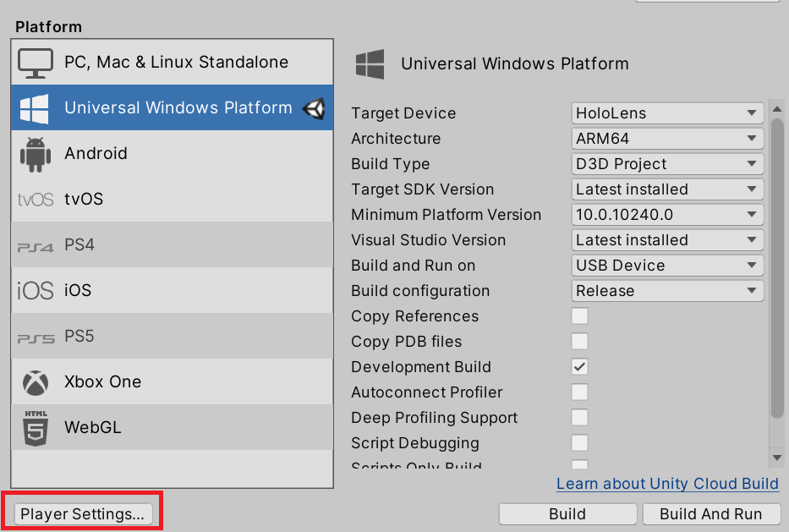Disable Development Build checkbox
Viewport: 789px width, 532px height.
click(579, 367)
